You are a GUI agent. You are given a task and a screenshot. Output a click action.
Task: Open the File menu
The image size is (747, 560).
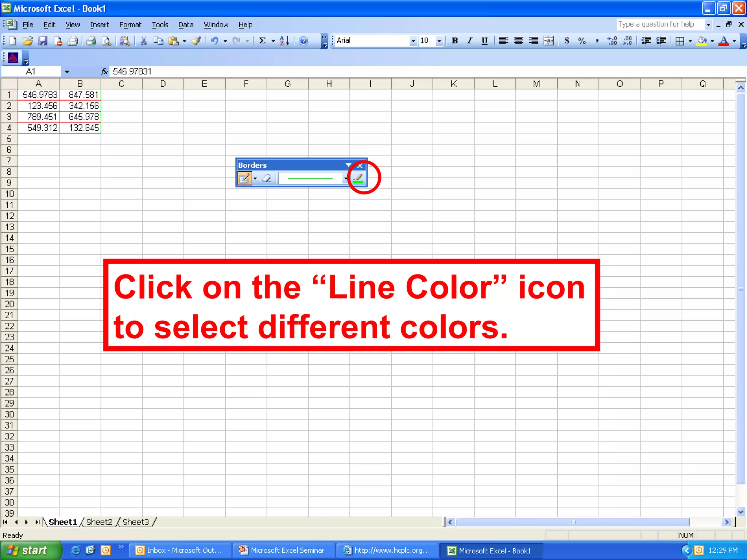pyautogui.click(x=28, y=25)
